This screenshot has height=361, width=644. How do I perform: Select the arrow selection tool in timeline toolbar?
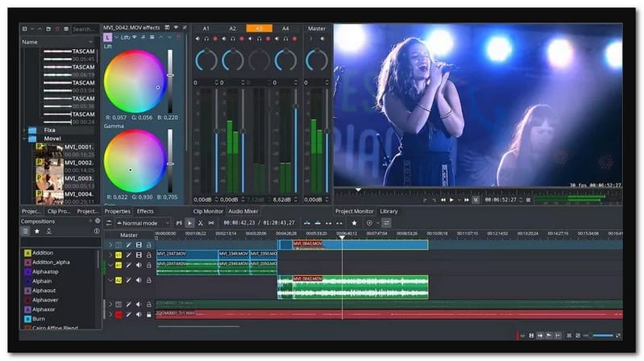click(190, 223)
